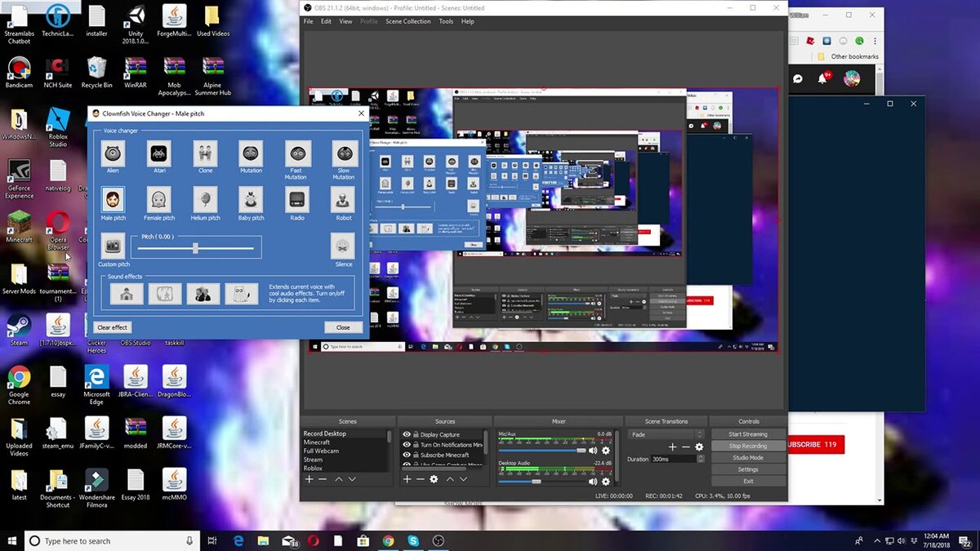Open the Edit menu in OBS

[x=326, y=21]
